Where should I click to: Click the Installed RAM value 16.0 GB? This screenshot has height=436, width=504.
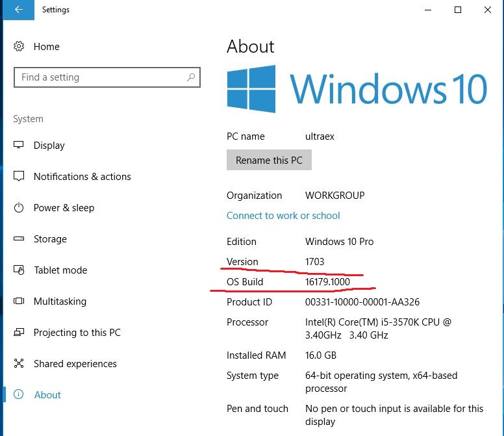click(x=321, y=355)
